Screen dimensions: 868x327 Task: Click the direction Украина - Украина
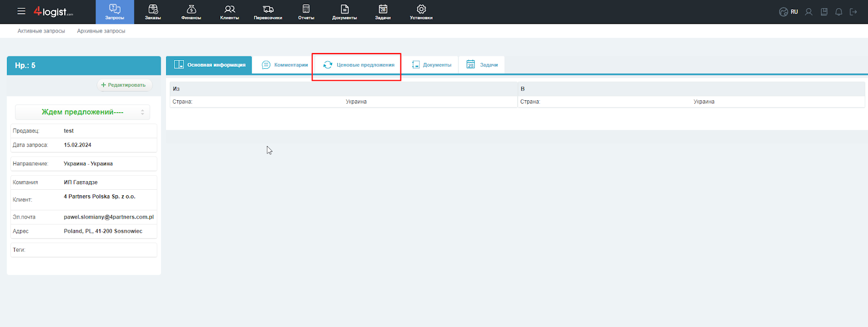[88, 163]
